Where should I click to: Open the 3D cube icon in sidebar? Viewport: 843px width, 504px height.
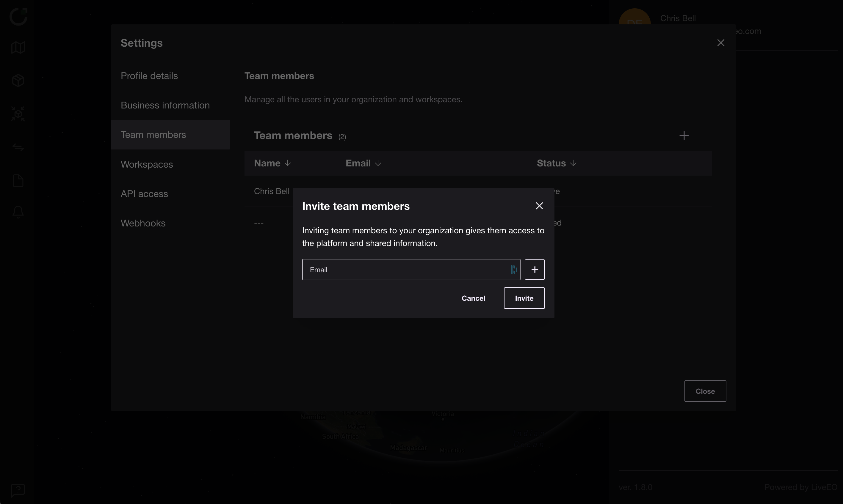click(18, 81)
